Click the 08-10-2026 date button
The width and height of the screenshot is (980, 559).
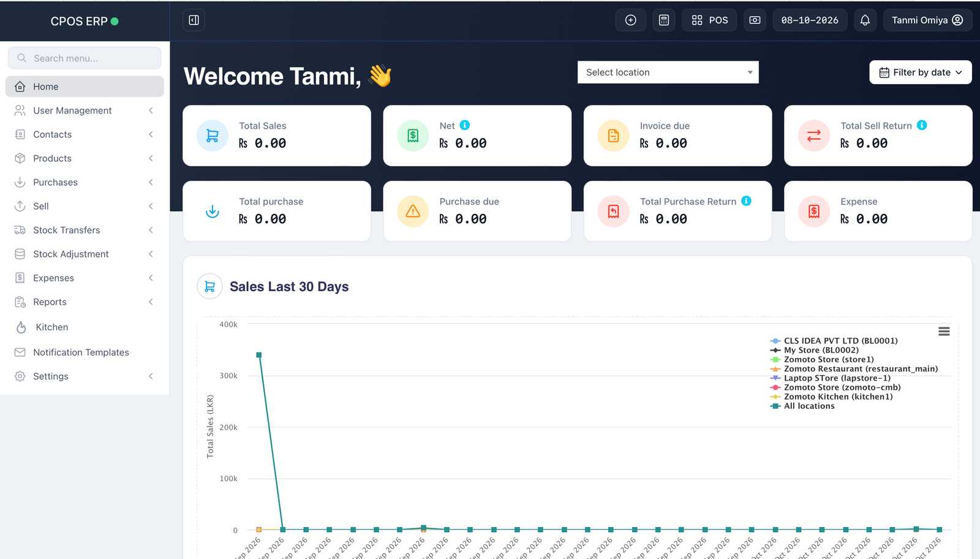(810, 20)
